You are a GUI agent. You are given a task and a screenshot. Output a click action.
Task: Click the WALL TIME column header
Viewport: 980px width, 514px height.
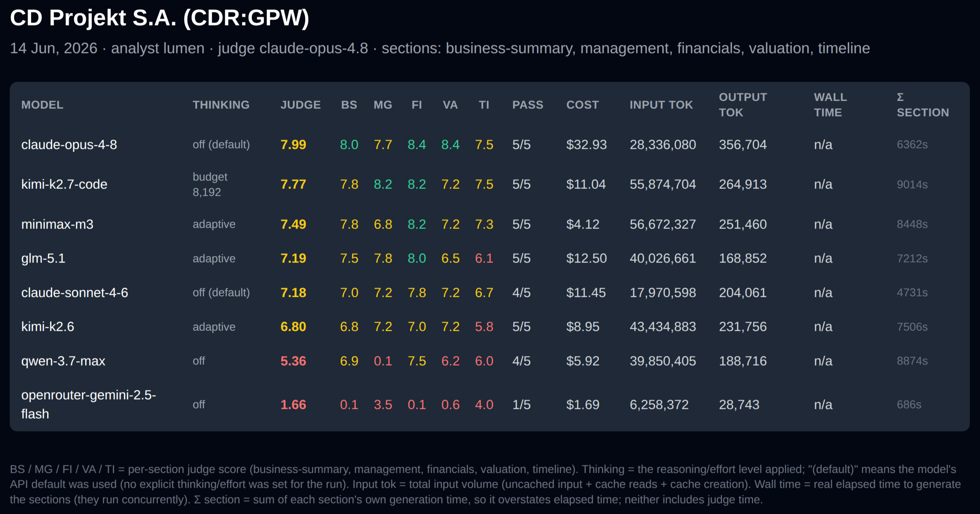[x=830, y=105]
